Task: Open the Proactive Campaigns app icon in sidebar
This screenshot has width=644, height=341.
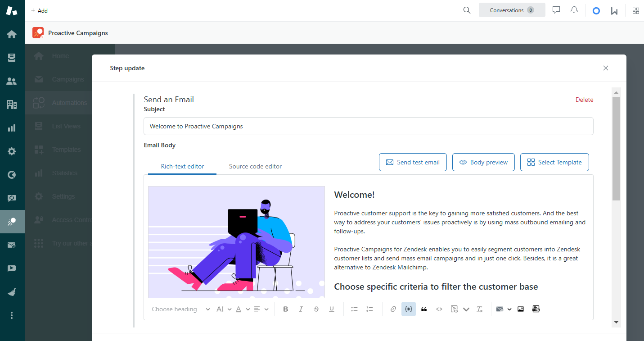Action: tap(12, 222)
